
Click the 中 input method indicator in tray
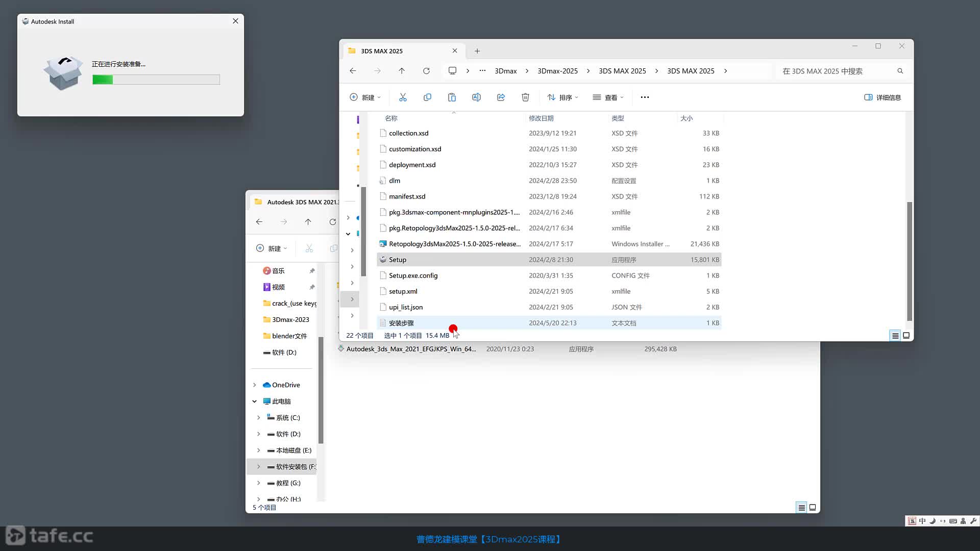(922, 521)
